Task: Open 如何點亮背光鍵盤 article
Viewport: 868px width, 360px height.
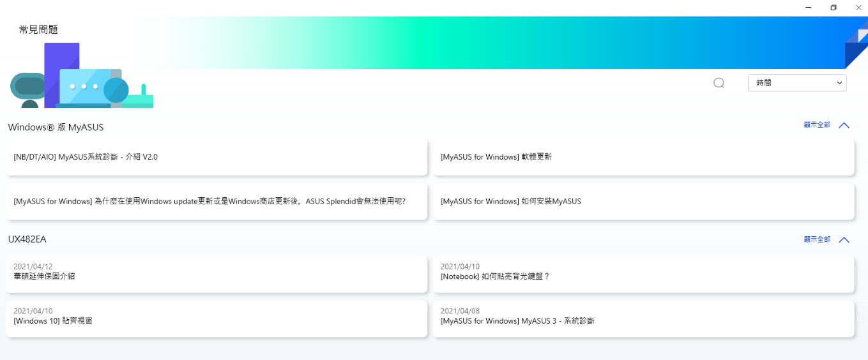Action: (644, 274)
